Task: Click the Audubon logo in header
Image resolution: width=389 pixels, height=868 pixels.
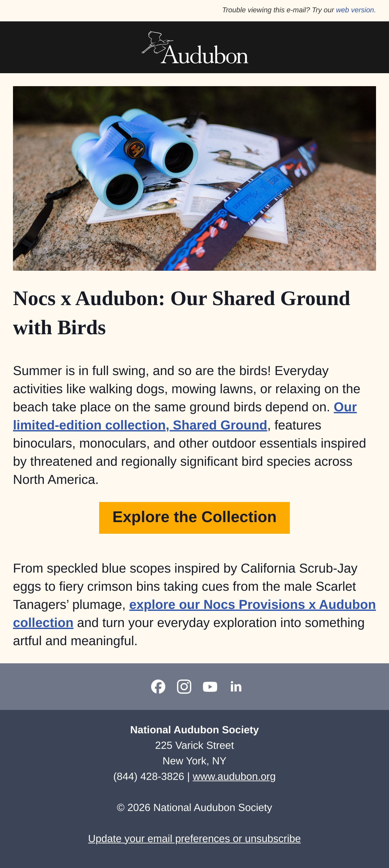Action: click(x=195, y=48)
